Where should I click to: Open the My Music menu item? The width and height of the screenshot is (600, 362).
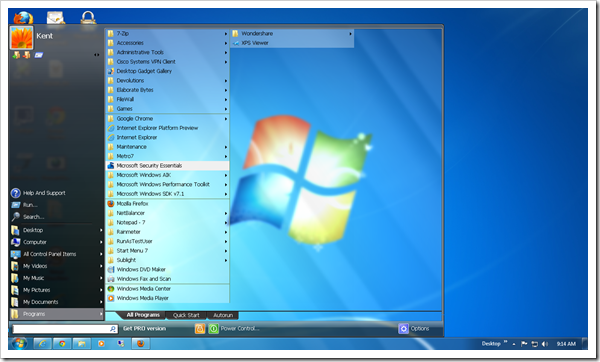point(57,278)
